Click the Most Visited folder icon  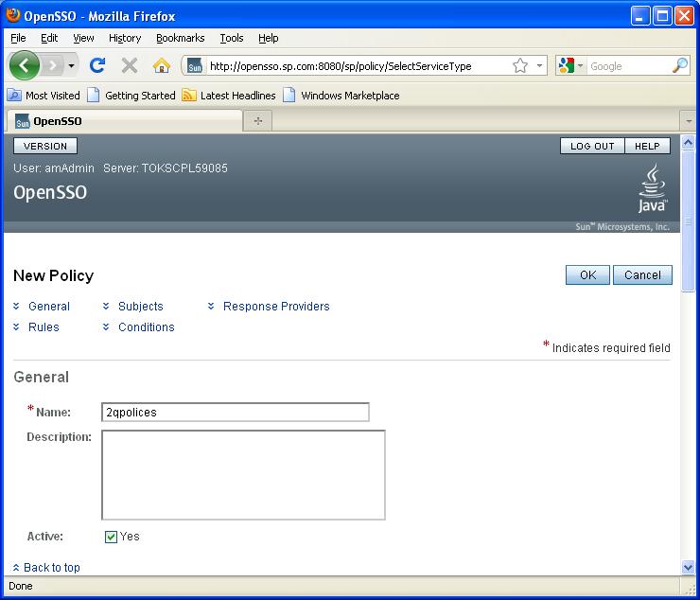point(14,96)
